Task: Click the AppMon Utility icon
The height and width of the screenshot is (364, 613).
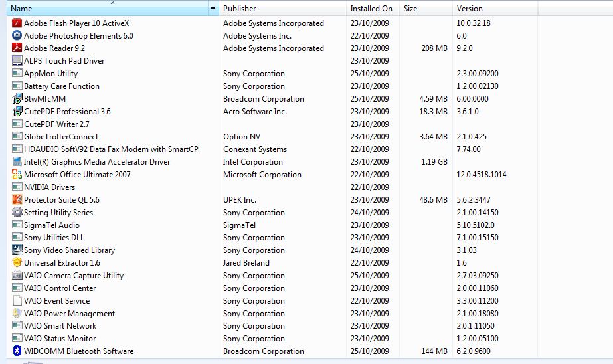Action: [x=17, y=74]
